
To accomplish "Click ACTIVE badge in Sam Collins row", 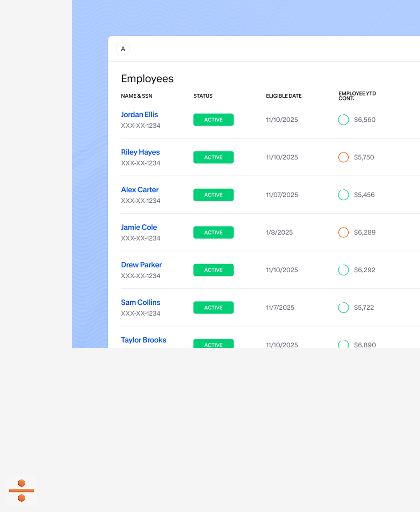I will pyautogui.click(x=213, y=307).
